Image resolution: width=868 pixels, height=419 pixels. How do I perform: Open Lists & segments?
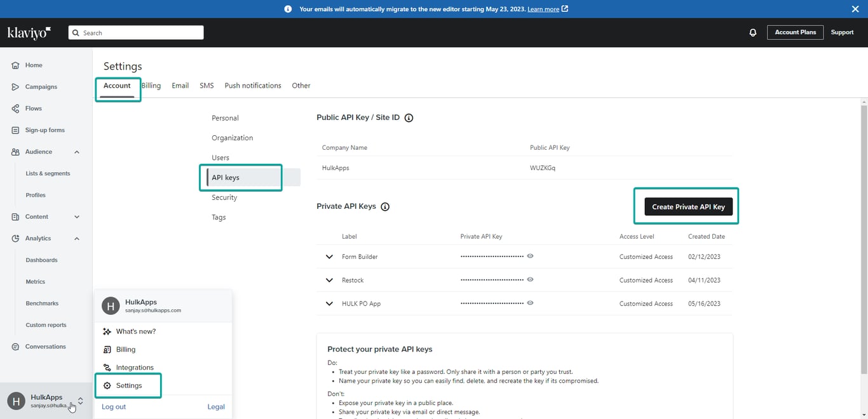(x=48, y=173)
